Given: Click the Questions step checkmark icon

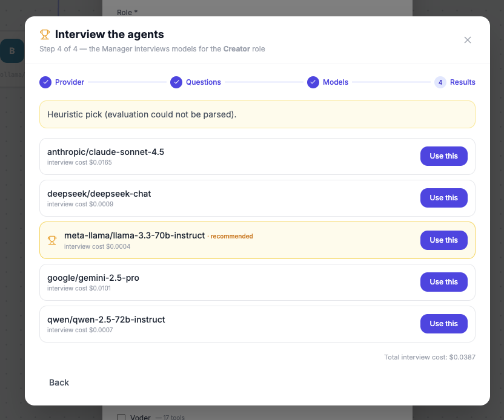Looking at the screenshot, I should point(176,82).
